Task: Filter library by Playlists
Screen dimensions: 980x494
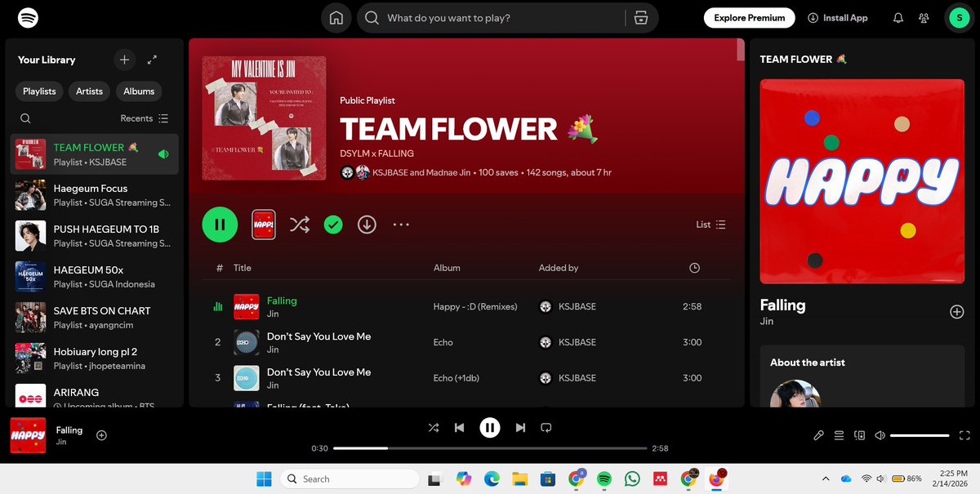Action: [39, 91]
